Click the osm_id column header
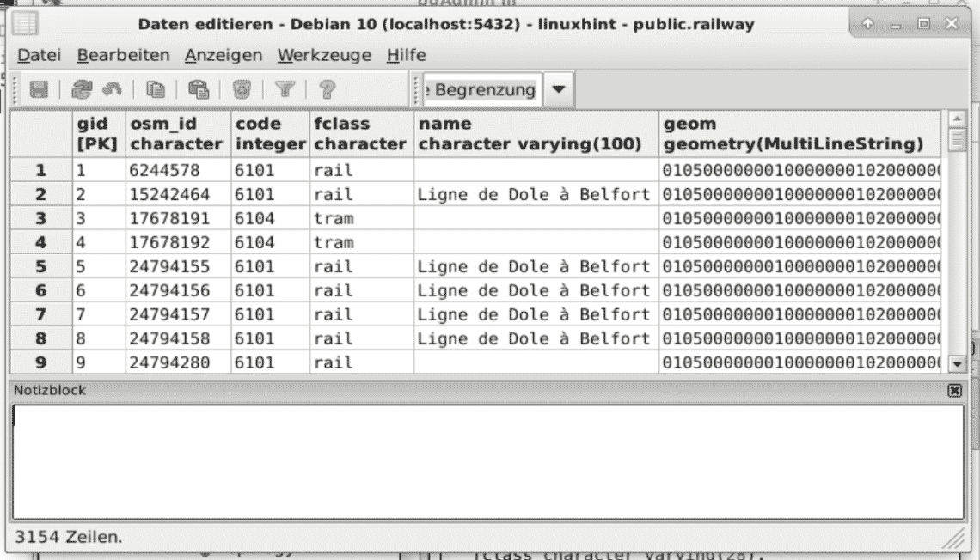 click(x=178, y=134)
